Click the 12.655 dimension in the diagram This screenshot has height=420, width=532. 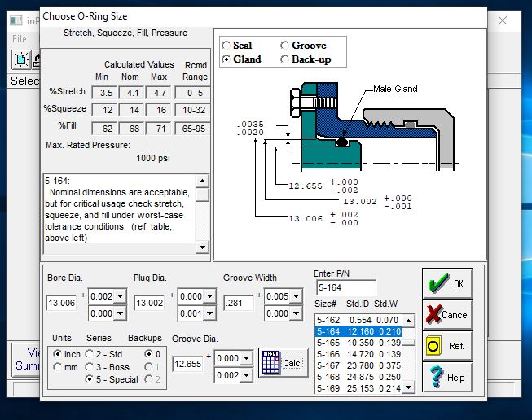click(306, 186)
